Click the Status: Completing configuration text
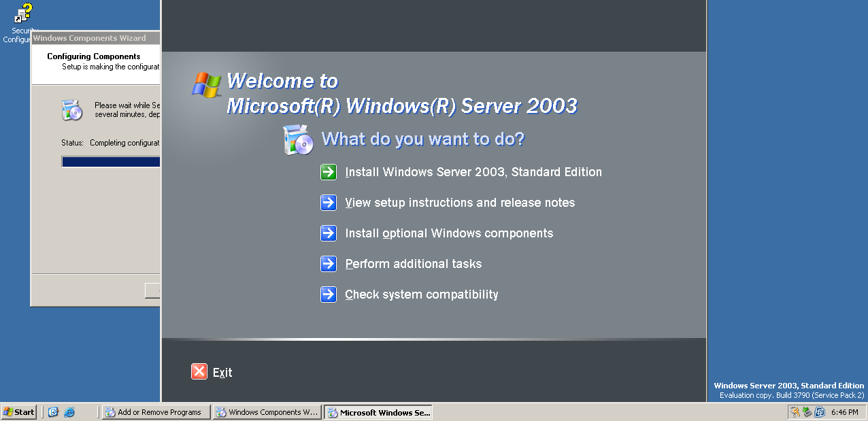868x421 pixels. click(111, 143)
